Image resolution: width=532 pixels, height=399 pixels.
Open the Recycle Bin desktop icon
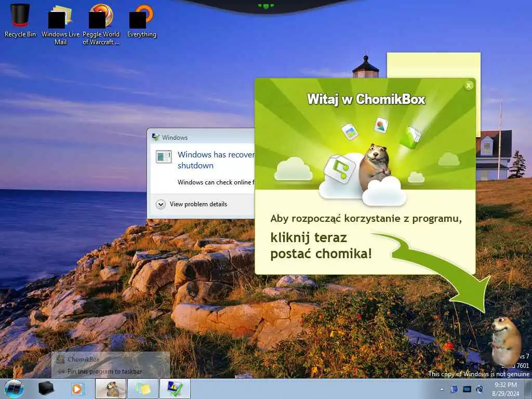pos(20,20)
